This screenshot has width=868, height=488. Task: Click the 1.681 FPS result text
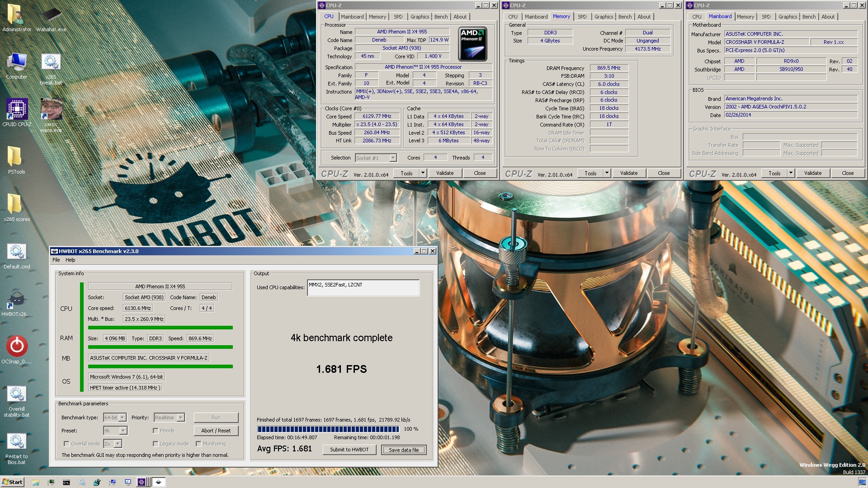coord(341,369)
